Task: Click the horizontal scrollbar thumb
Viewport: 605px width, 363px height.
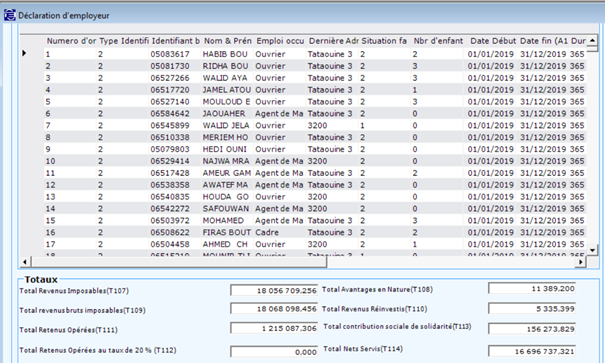Action: [x=179, y=262]
